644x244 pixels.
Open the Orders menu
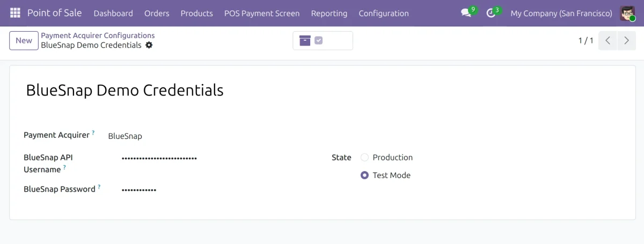157,13
